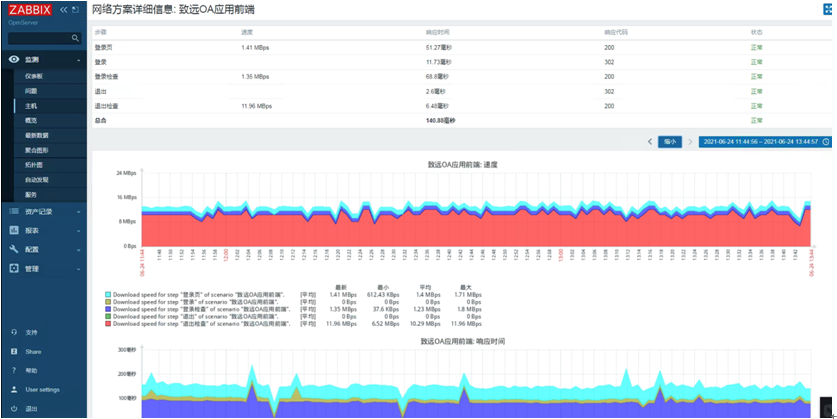Open 聚合图形 in the monitoring menu
This screenshot has width=837, height=419.
coord(36,151)
